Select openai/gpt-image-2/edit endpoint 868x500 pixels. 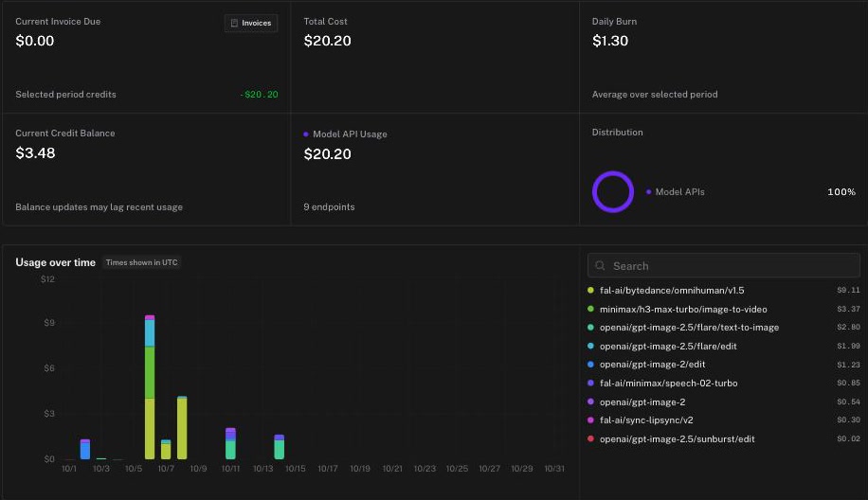[x=724, y=365]
